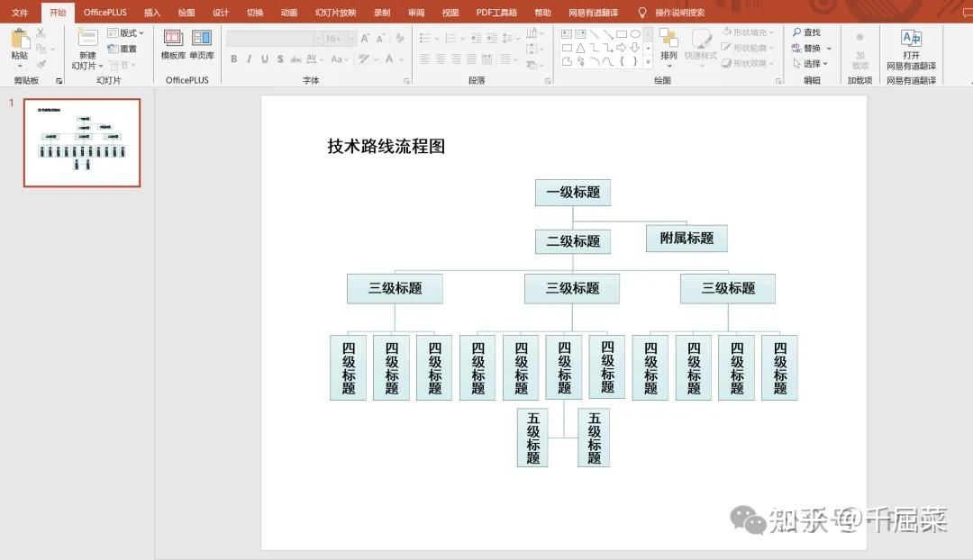Open the 形状填充 shape fill dropdown
This screenshot has width=973, height=560.
pyautogui.click(x=748, y=32)
